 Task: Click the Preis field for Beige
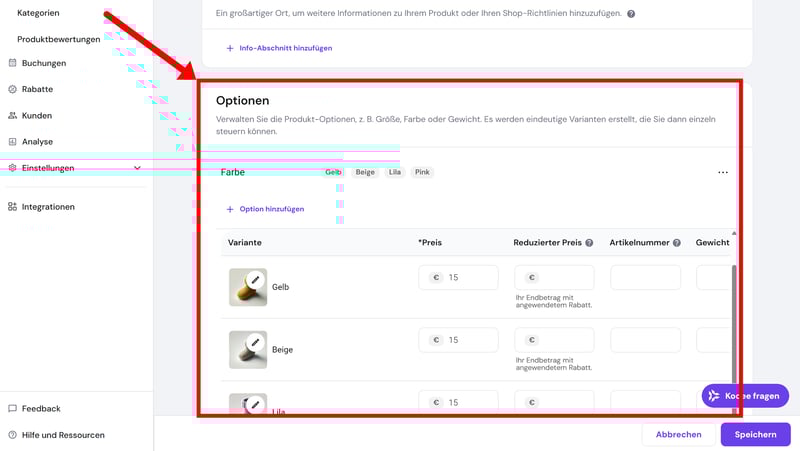coord(458,340)
